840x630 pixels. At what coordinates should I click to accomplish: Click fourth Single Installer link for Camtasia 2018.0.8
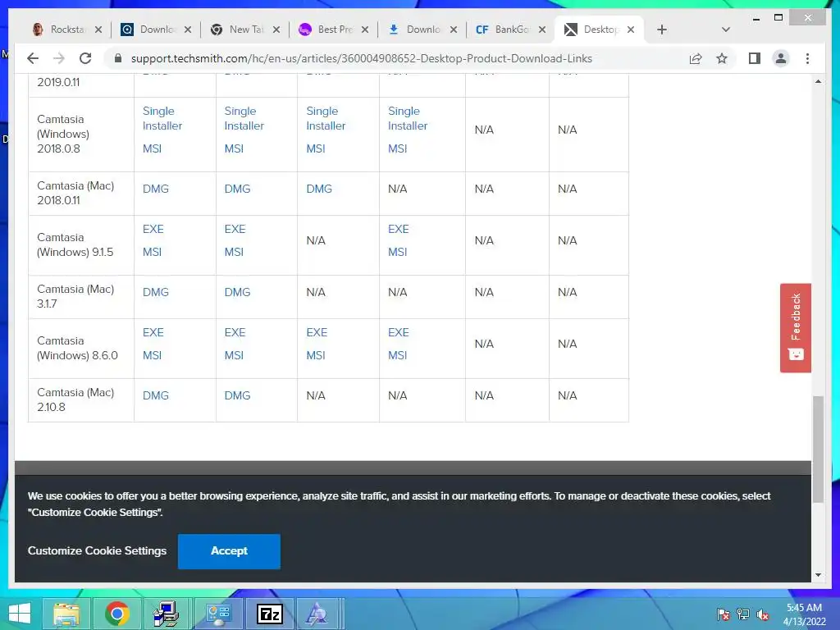(408, 118)
